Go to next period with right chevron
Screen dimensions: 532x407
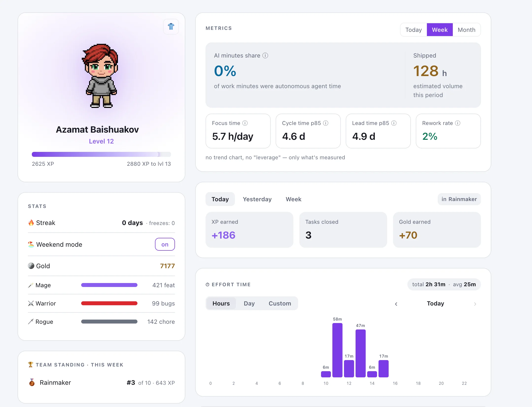click(x=475, y=304)
